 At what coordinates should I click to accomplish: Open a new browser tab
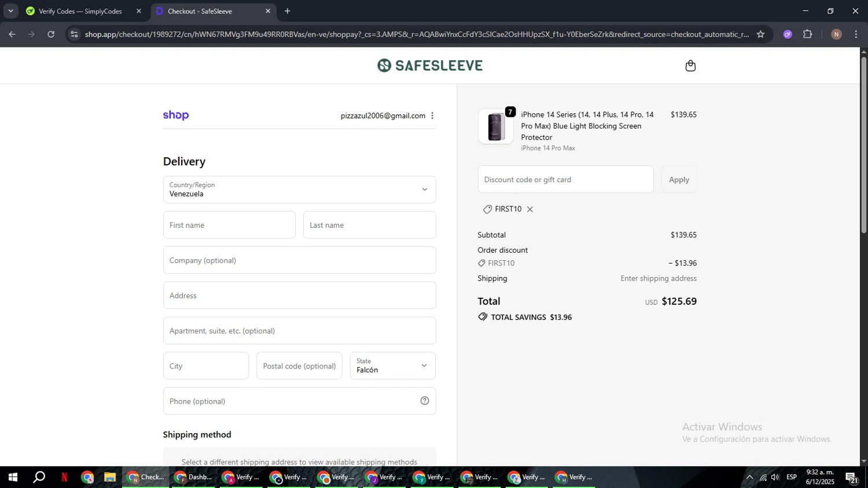point(288,11)
